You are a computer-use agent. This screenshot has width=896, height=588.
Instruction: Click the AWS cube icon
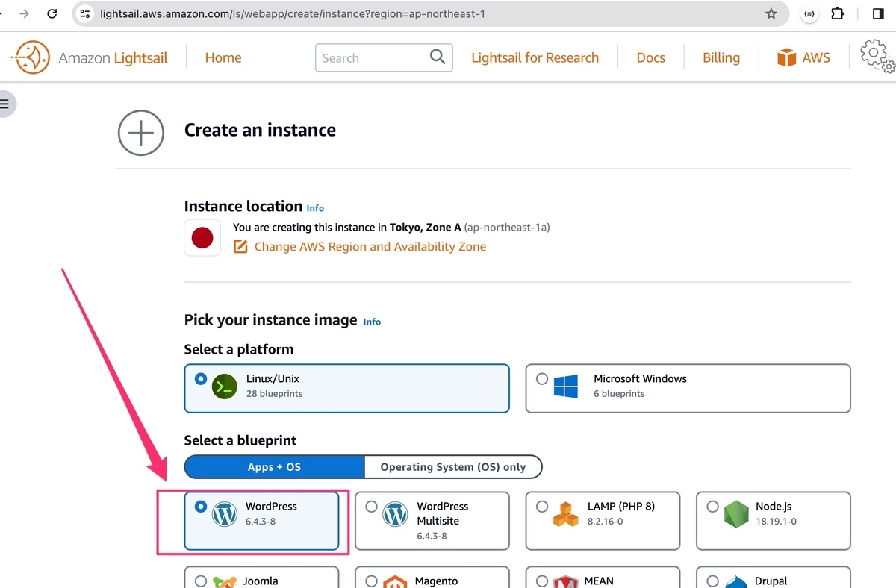[786, 57]
